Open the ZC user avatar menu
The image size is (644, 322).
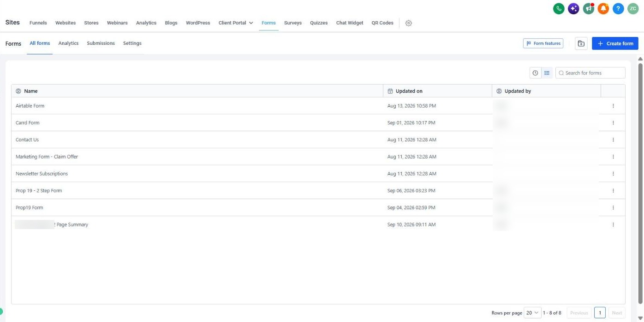tap(633, 8)
